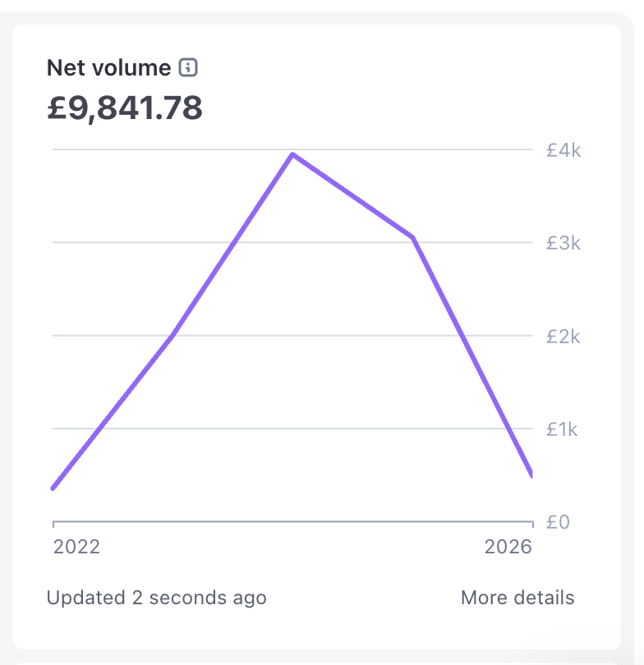Click the £3k y-axis label
644x665 pixels.
[563, 243]
